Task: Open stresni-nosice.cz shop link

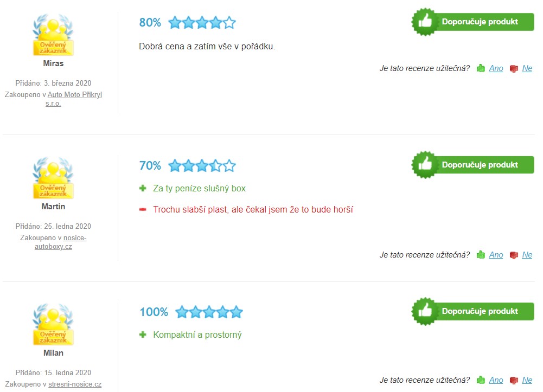Action: click(75, 384)
